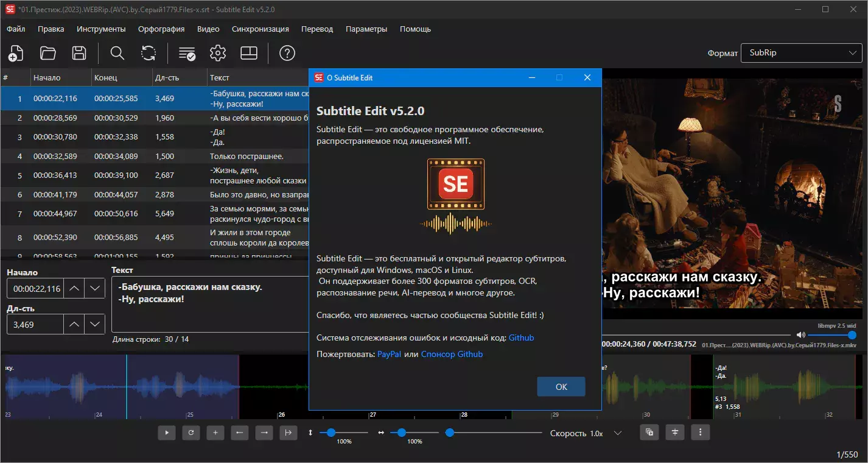Open the Инструменты menu
This screenshot has width=868, height=463.
click(101, 29)
